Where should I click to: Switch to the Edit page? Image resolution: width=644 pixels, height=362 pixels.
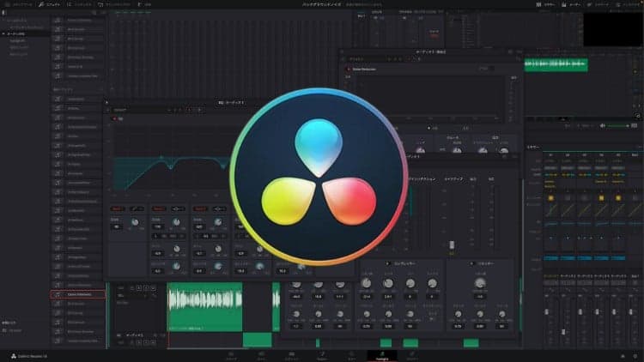[x=292, y=355]
